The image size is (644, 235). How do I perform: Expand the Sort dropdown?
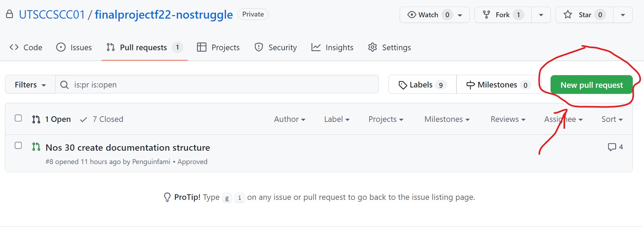(x=612, y=119)
